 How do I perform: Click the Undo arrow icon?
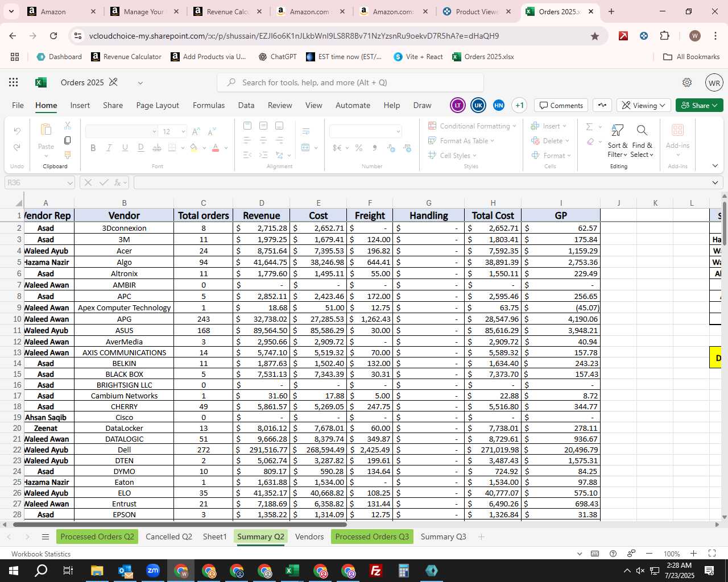point(17,131)
